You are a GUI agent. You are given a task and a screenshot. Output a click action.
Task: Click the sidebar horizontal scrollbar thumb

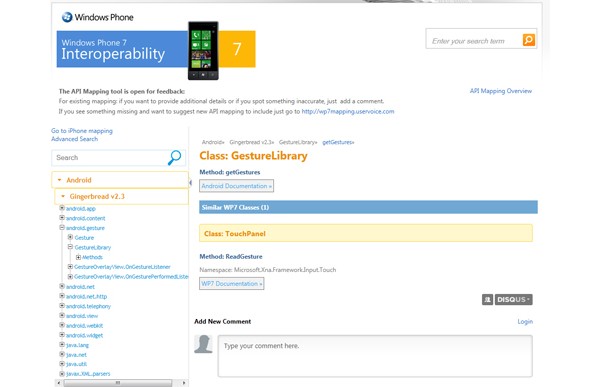point(117,382)
